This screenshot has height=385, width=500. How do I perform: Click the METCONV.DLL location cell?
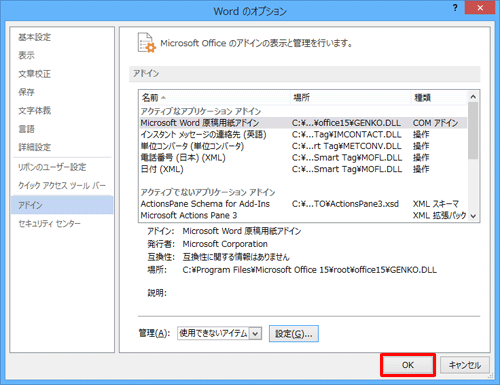click(347, 146)
